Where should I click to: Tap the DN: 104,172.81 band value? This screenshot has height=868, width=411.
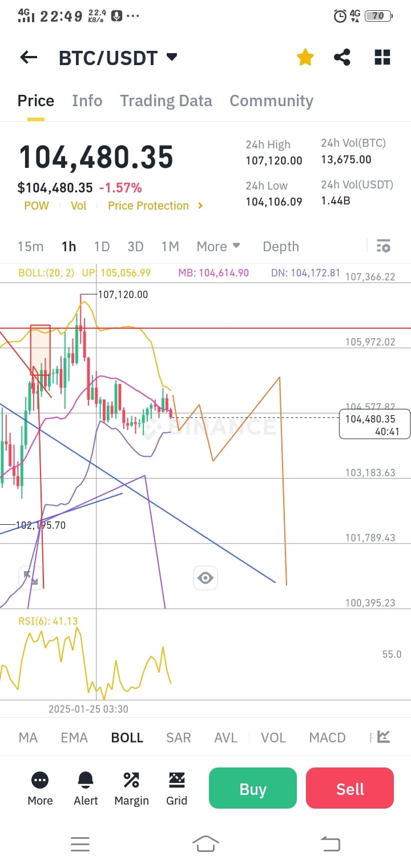point(305,273)
